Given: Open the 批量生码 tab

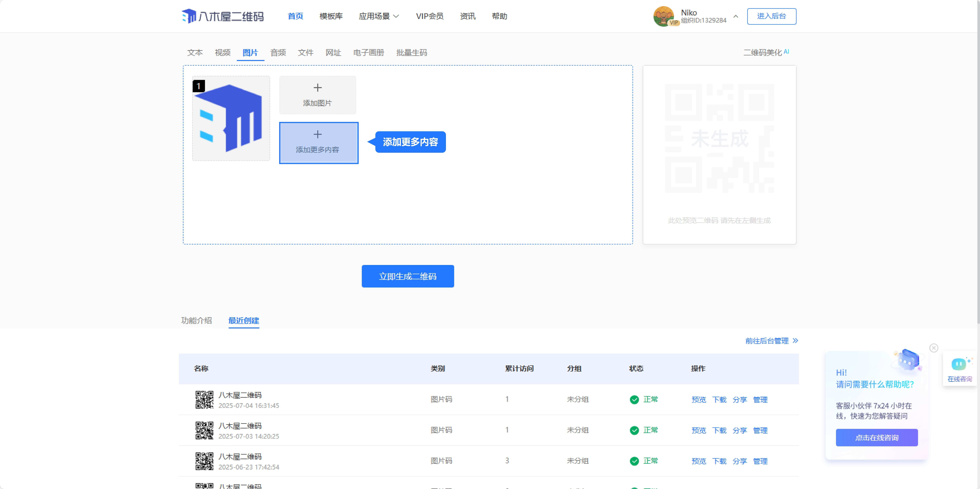Looking at the screenshot, I should (411, 53).
